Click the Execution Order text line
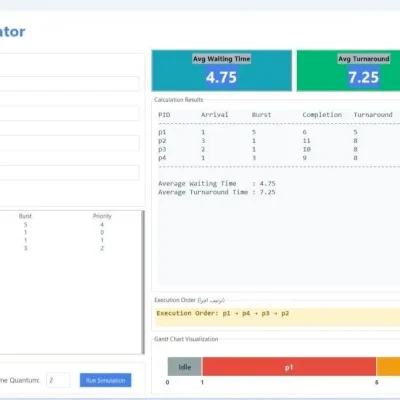 coord(223,313)
